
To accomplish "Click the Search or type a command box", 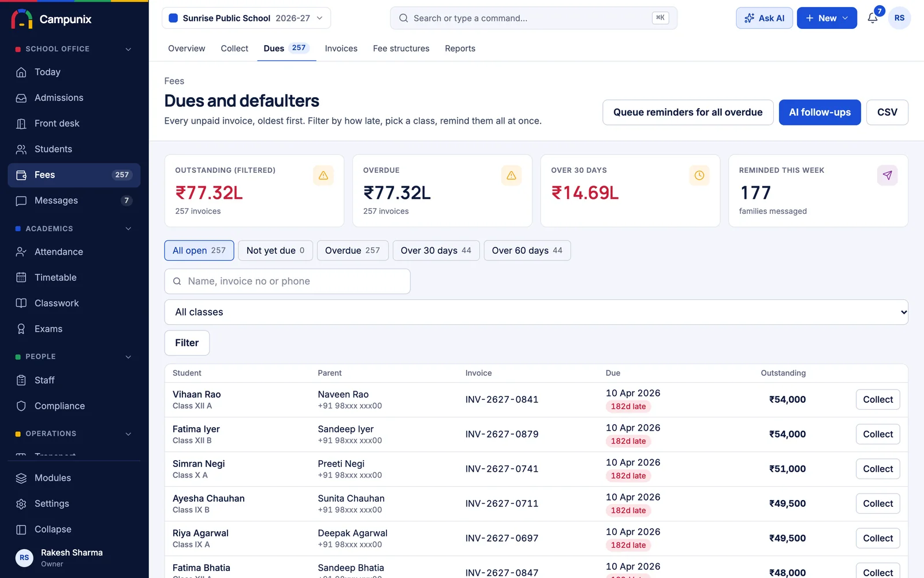I will (534, 18).
